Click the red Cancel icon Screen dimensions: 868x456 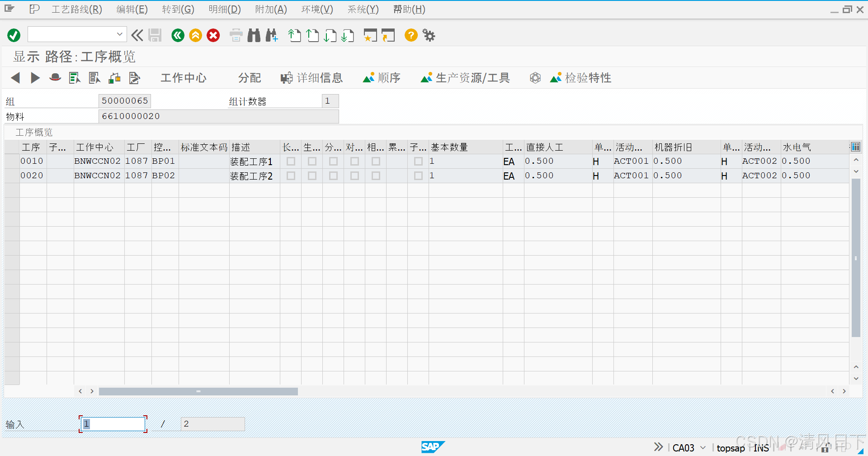tap(213, 35)
